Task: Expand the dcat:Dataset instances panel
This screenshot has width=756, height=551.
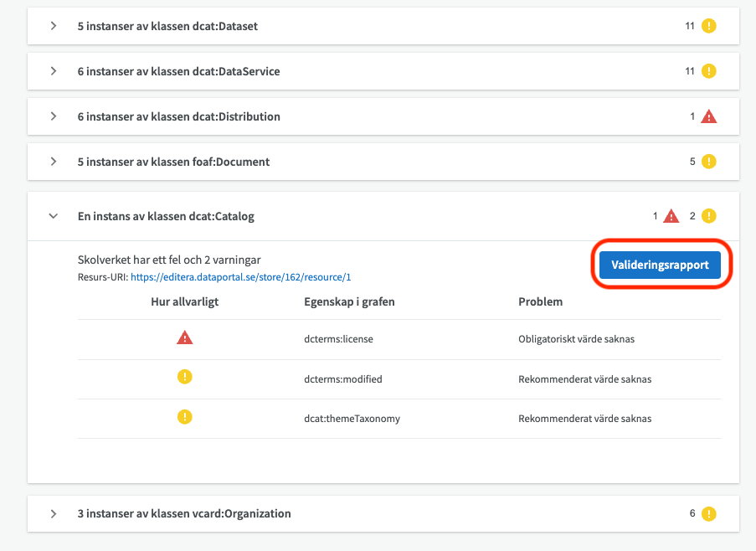Action: point(54,26)
